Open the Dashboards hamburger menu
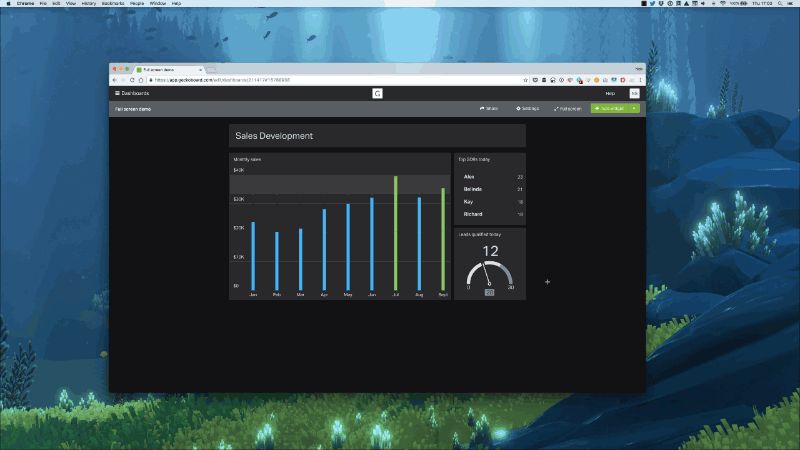Screen dimensions: 800x450 coord(132,93)
